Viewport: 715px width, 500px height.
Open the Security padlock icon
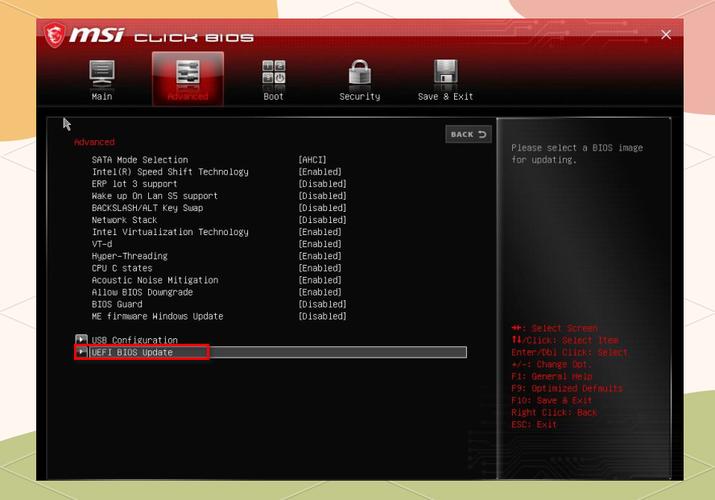tap(360, 72)
